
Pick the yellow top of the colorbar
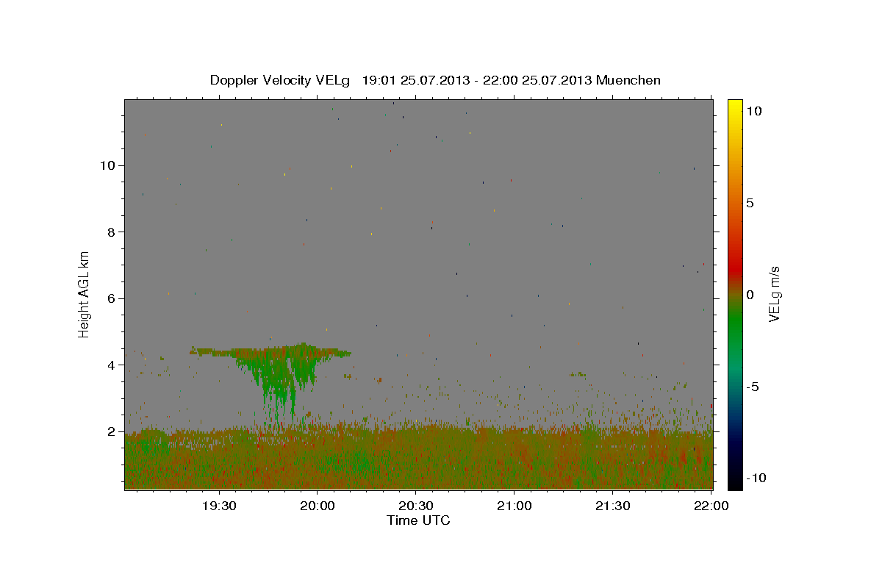click(x=735, y=107)
